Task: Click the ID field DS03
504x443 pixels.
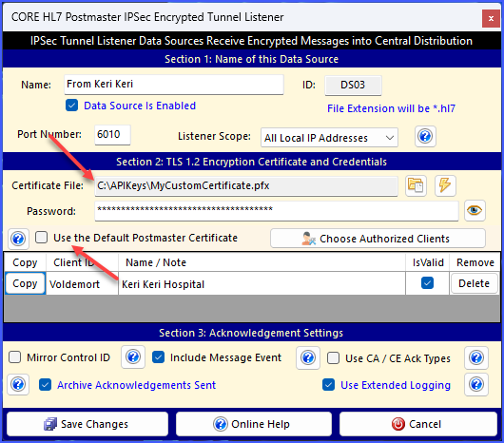Action: [x=353, y=86]
